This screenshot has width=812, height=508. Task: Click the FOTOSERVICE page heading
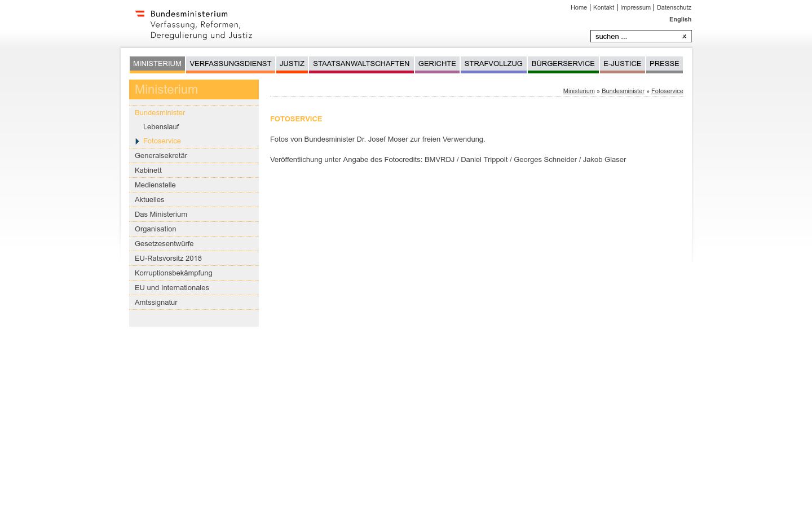click(x=296, y=119)
